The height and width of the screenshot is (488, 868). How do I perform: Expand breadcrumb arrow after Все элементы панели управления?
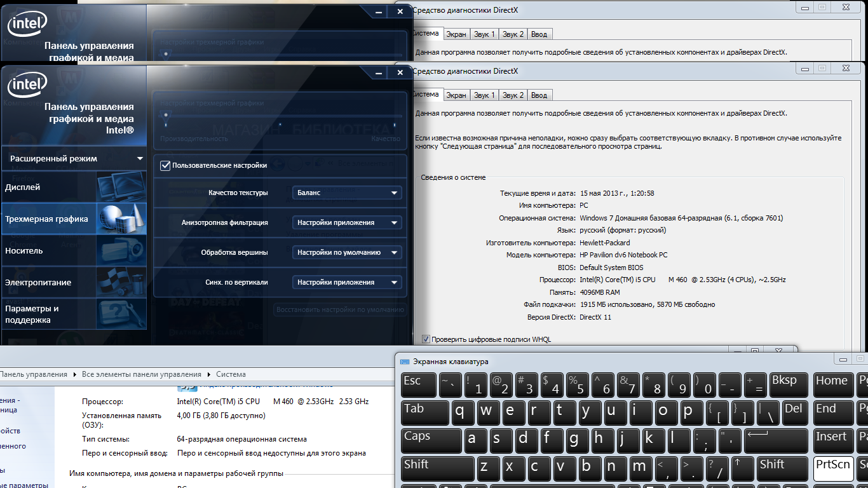click(x=208, y=375)
